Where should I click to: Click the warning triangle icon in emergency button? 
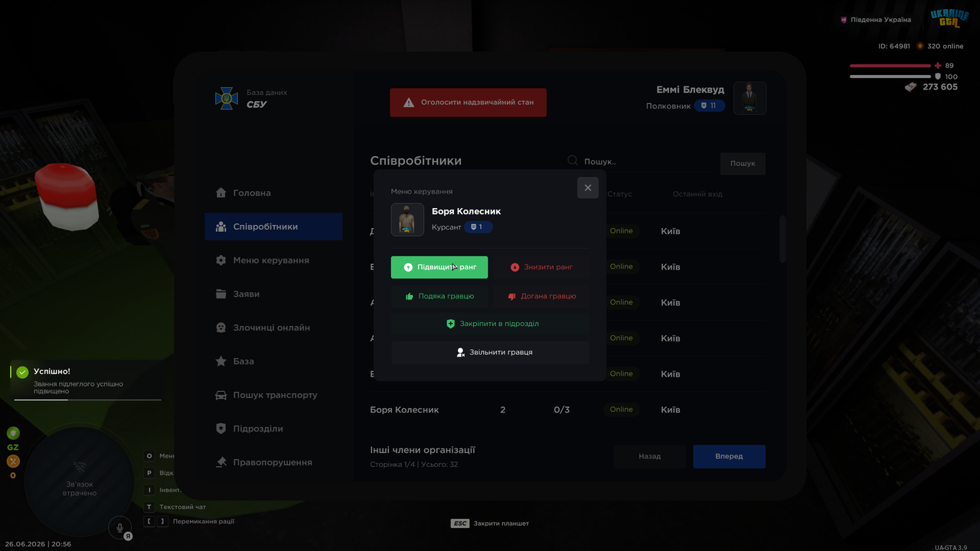(409, 102)
